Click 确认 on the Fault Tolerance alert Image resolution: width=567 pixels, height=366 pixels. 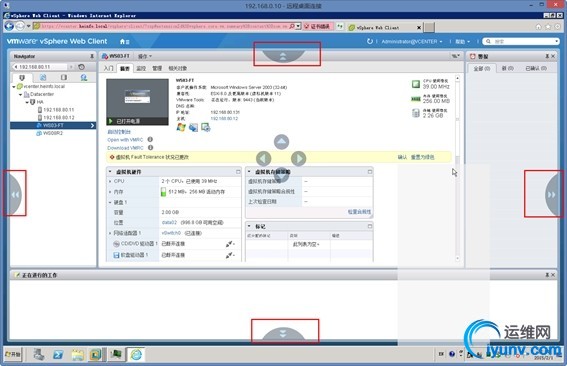pos(402,157)
